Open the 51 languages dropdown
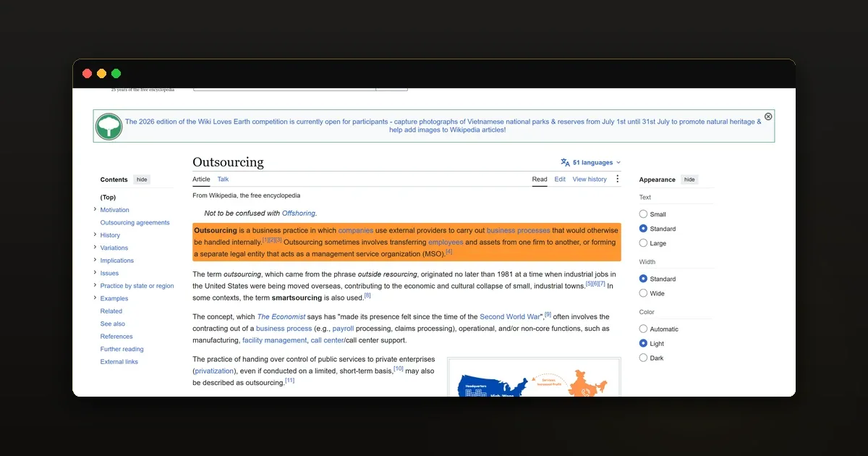The width and height of the screenshot is (868, 456). pos(591,162)
